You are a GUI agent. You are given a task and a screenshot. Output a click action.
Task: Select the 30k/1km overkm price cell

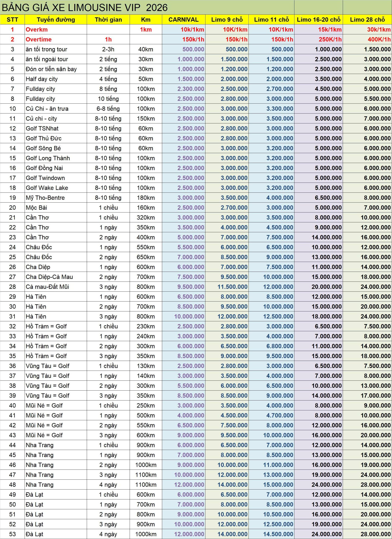379,29
